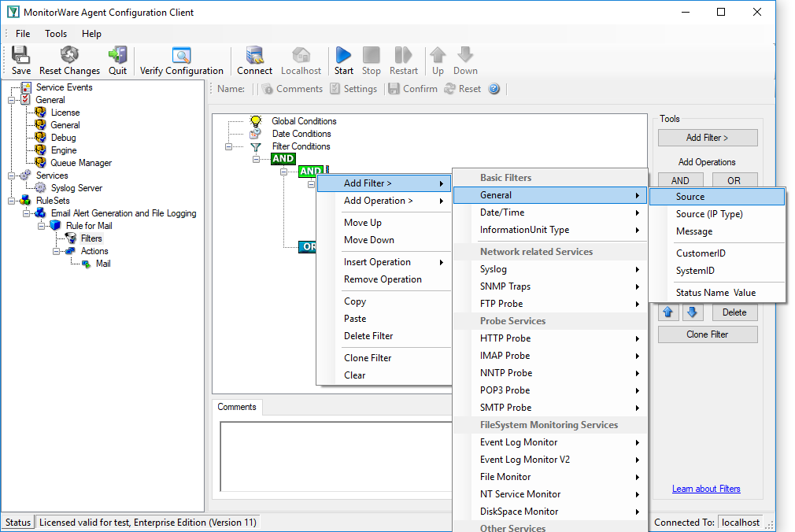Select the Rule for Mail cube icon

[x=56, y=226]
